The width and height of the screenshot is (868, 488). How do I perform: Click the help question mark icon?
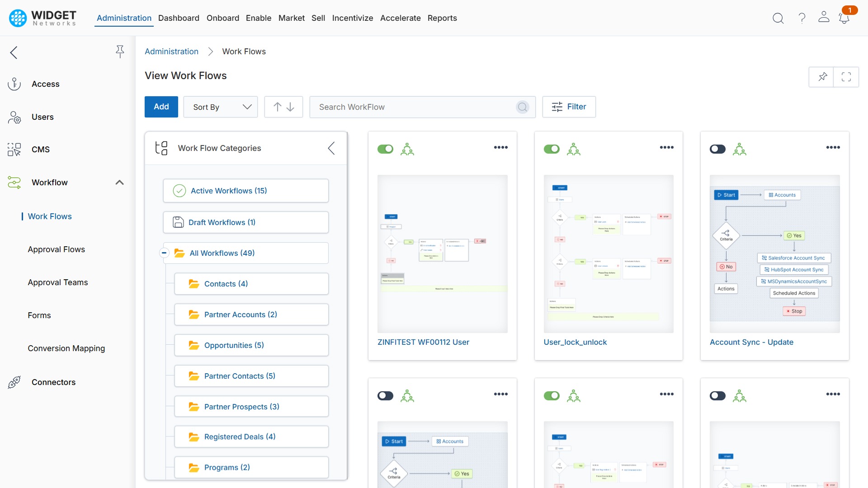802,18
